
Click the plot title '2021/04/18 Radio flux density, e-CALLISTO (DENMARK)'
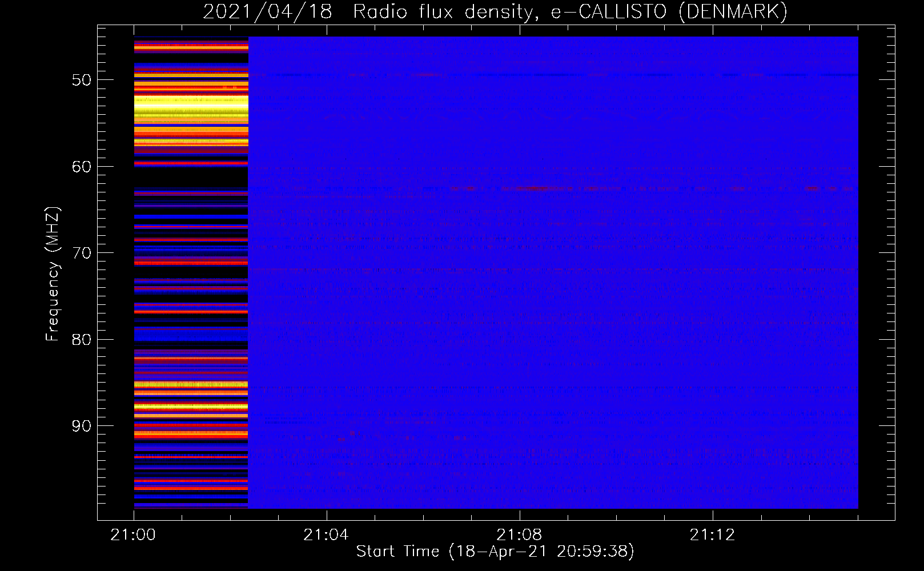coord(495,12)
